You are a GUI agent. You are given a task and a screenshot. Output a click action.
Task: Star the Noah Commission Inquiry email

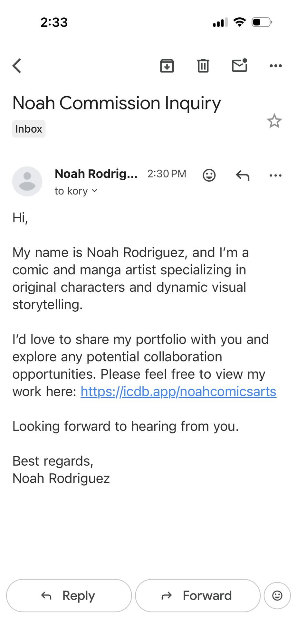click(274, 121)
